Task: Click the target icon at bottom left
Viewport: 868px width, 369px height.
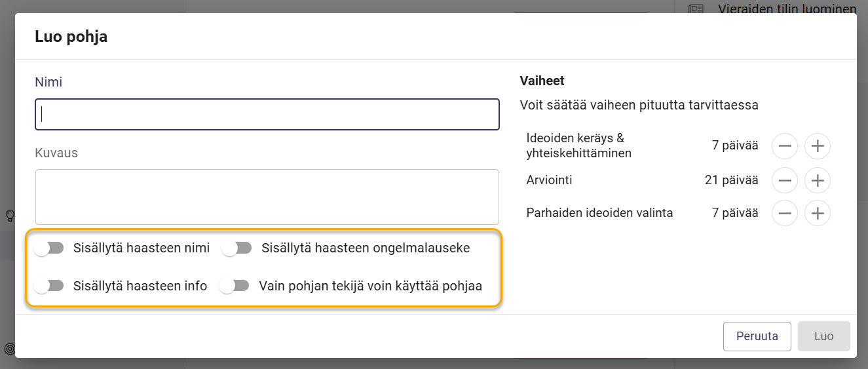Action: point(9,348)
